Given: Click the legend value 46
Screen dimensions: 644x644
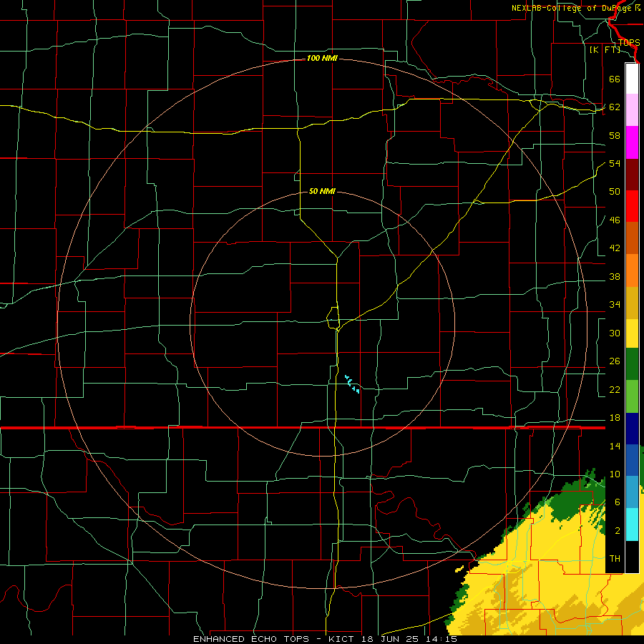Looking at the screenshot, I should point(615,220).
